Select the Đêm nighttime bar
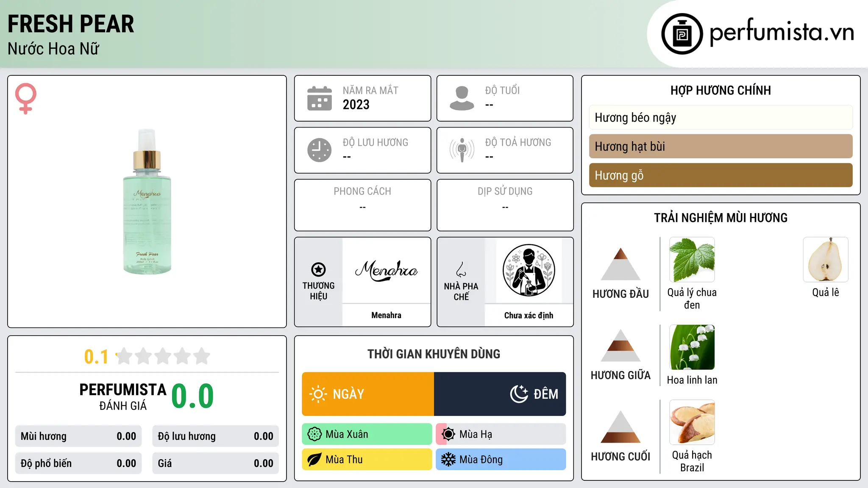Image resolution: width=868 pixels, height=488 pixels. 500,394
